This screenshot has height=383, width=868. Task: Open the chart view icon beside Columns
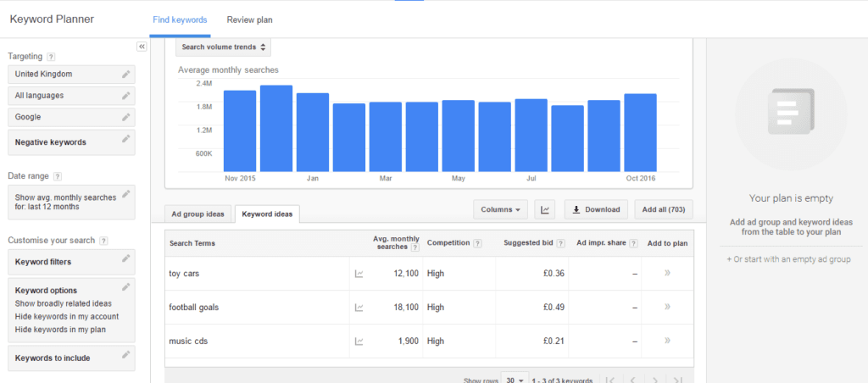pos(546,209)
